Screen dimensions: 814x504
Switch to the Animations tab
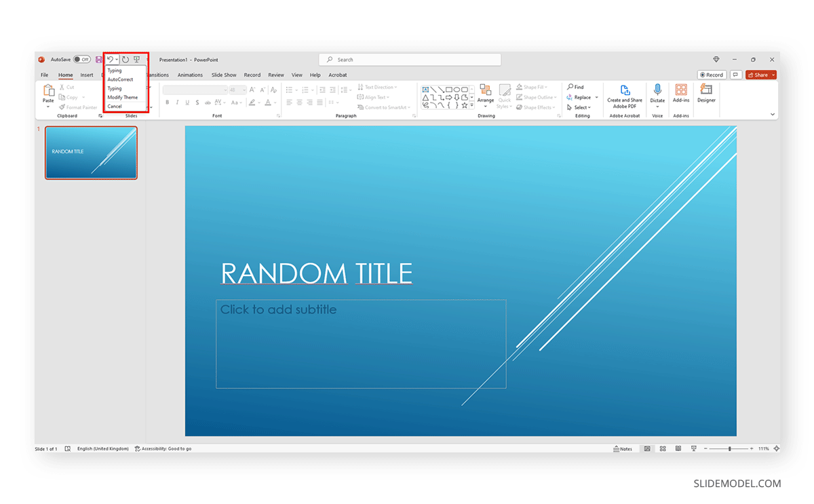click(190, 75)
